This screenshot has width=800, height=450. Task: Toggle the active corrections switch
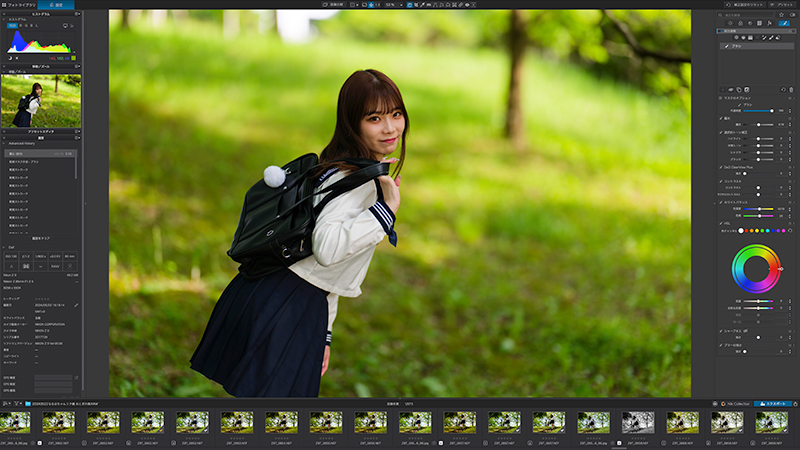tap(792, 15)
